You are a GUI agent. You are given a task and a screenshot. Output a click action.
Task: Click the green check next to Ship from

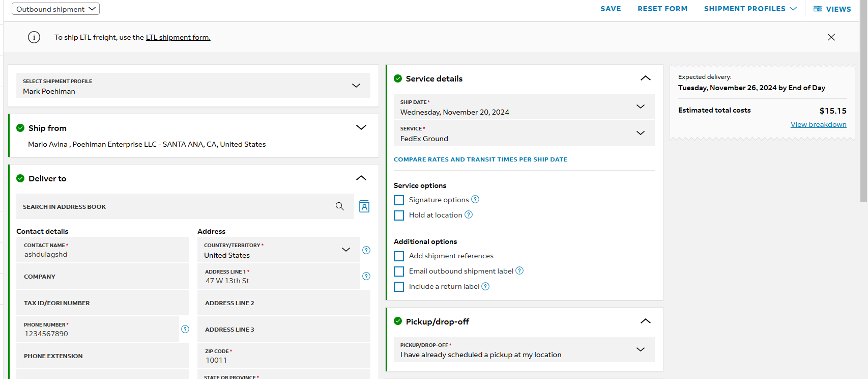coord(20,128)
